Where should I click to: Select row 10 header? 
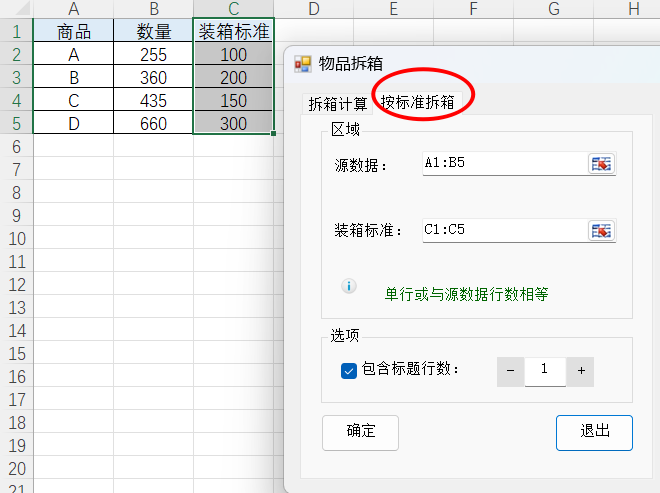pos(16,239)
